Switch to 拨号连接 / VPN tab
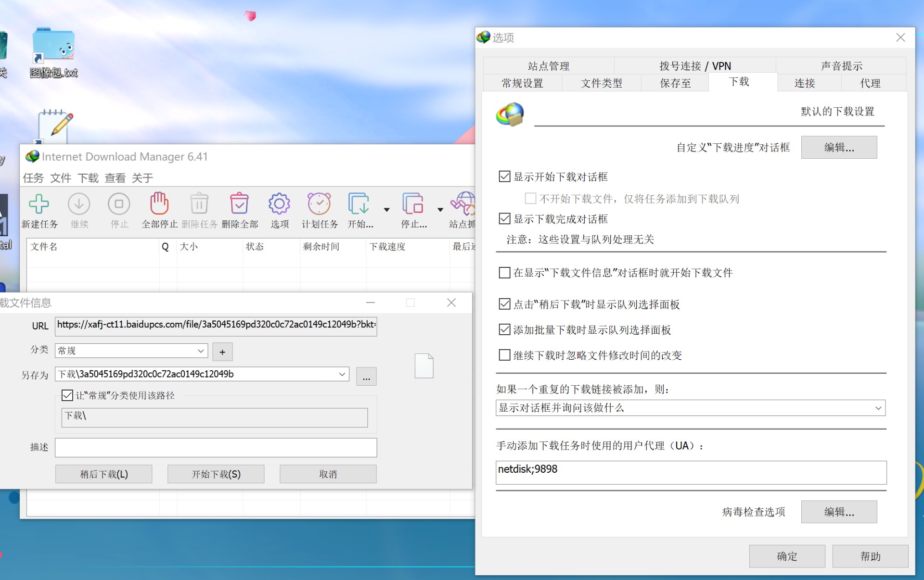The height and width of the screenshot is (580, 924). tap(695, 66)
